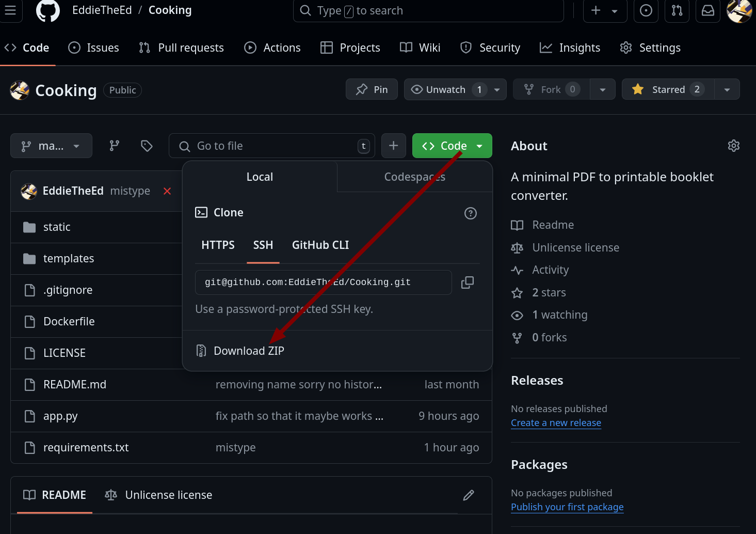Open the .gitignore file
The width and height of the screenshot is (756, 534).
pyautogui.click(x=68, y=290)
